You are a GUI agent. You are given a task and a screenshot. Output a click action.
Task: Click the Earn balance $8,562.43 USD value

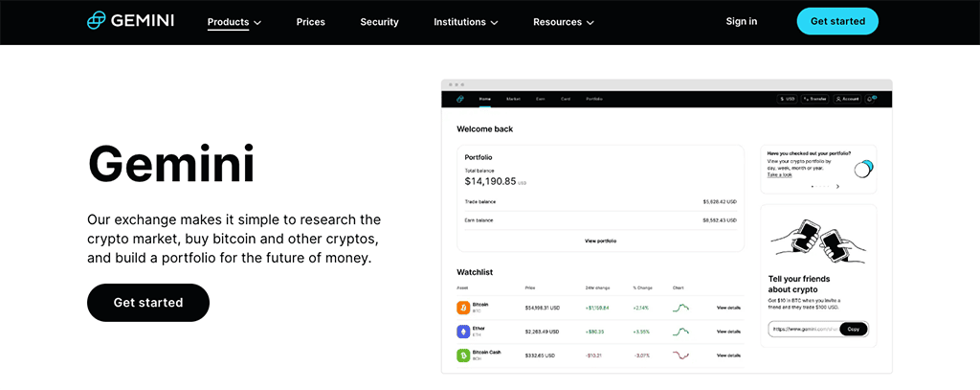(720, 220)
